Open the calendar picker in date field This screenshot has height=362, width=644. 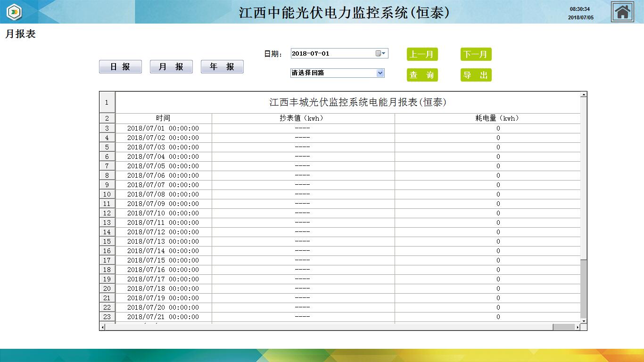pyautogui.click(x=378, y=54)
